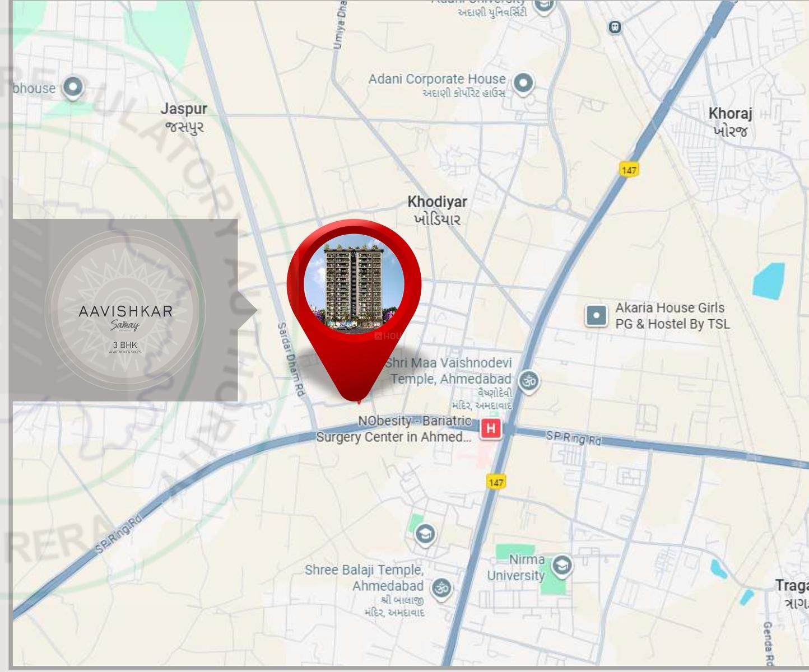Click the pin icon beside 'bhouse' label
The image size is (809, 672).
pos(73,87)
